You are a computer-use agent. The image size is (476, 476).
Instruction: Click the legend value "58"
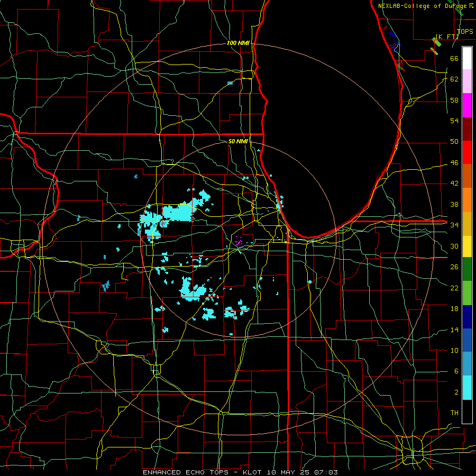point(454,100)
